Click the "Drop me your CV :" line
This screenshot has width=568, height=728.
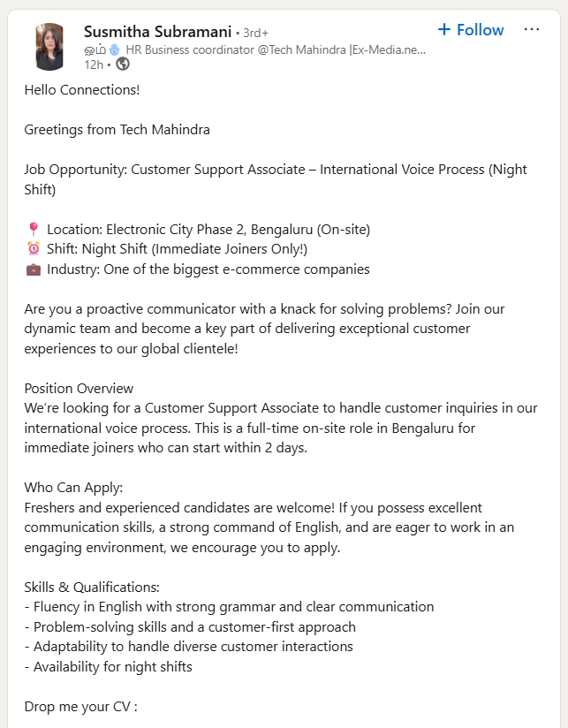click(80, 706)
